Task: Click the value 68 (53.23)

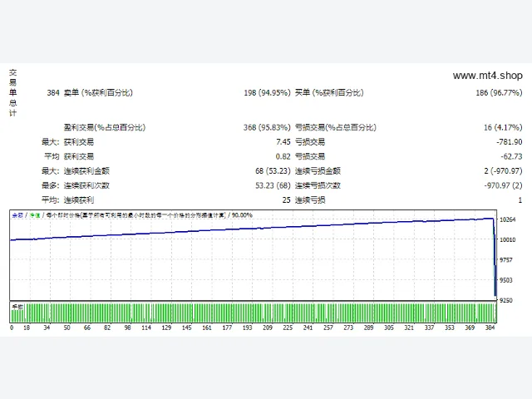Action: pyautogui.click(x=273, y=171)
